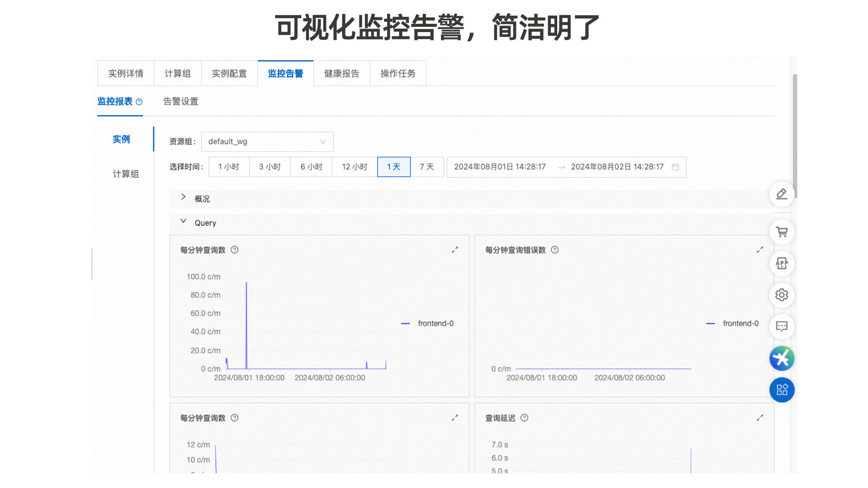Open the shopping cart floating icon
This screenshot has width=868, height=488.
click(x=782, y=232)
